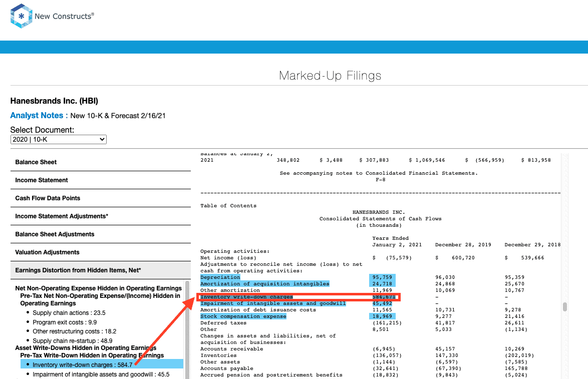588x379 pixels.
Task: Click the highlighted Depreciation line in filing
Action: pyautogui.click(x=220, y=277)
